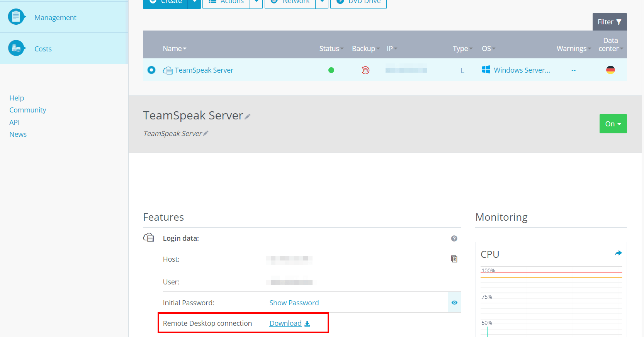Click the Features heading

[x=163, y=217]
